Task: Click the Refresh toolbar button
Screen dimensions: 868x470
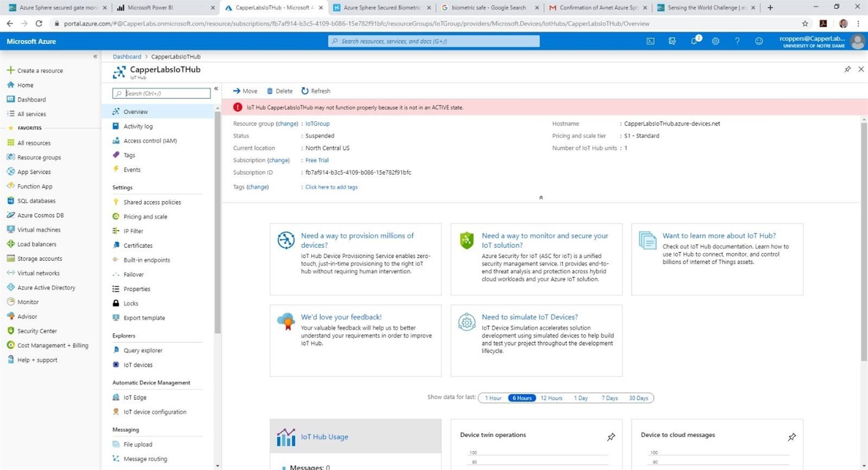Action: pos(316,91)
